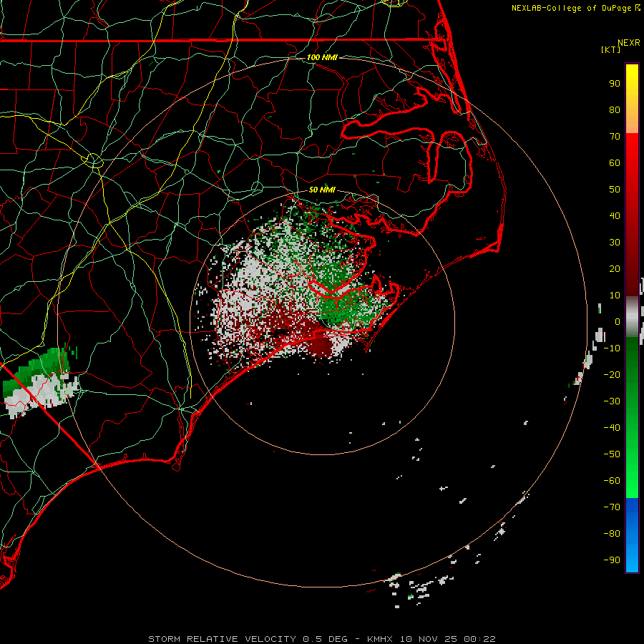Click the -50 value on velocity scale
The width and height of the screenshot is (644, 644).
(x=612, y=454)
